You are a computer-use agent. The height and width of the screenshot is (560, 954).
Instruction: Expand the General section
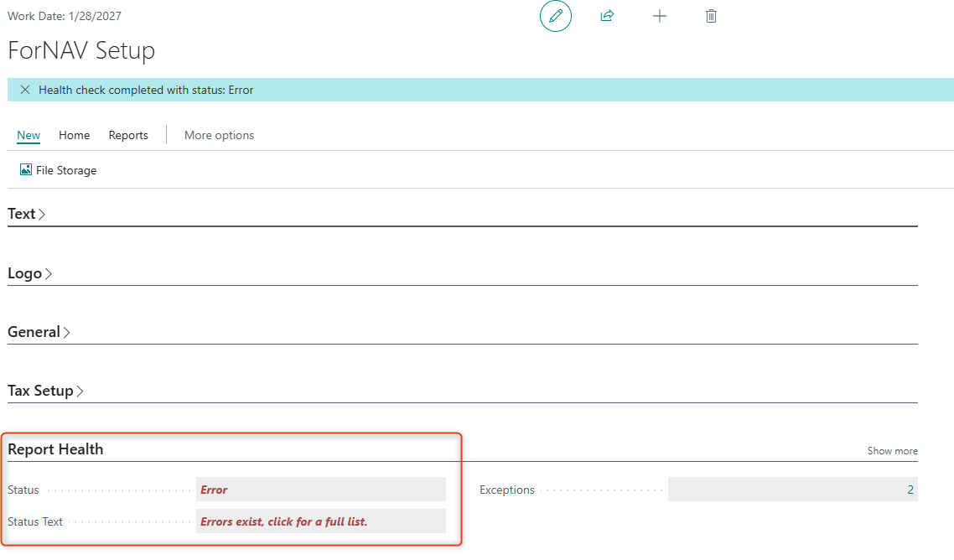pyautogui.click(x=39, y=332)
